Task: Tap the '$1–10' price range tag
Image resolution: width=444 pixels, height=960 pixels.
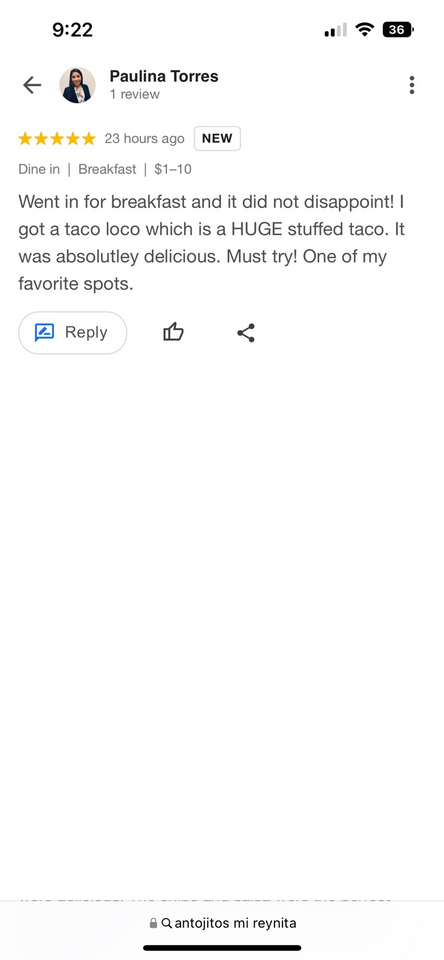Action: click(173, 170)
